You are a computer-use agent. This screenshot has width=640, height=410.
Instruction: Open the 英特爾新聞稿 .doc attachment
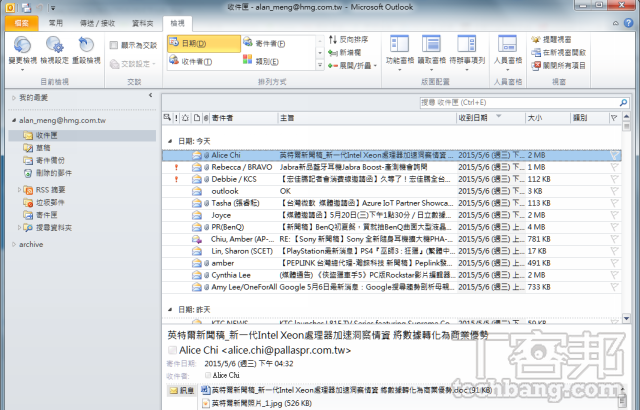tap(347, 390)
